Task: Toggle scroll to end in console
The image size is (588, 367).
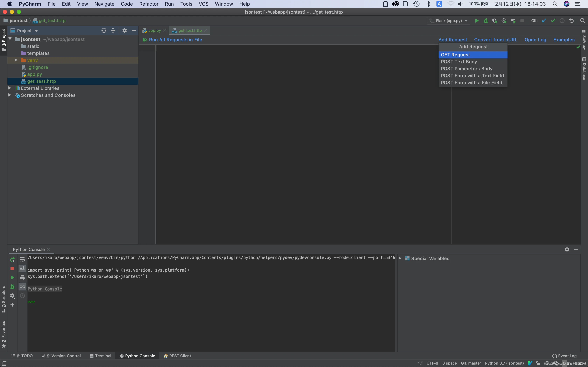Action: click(x=22, y=268)
